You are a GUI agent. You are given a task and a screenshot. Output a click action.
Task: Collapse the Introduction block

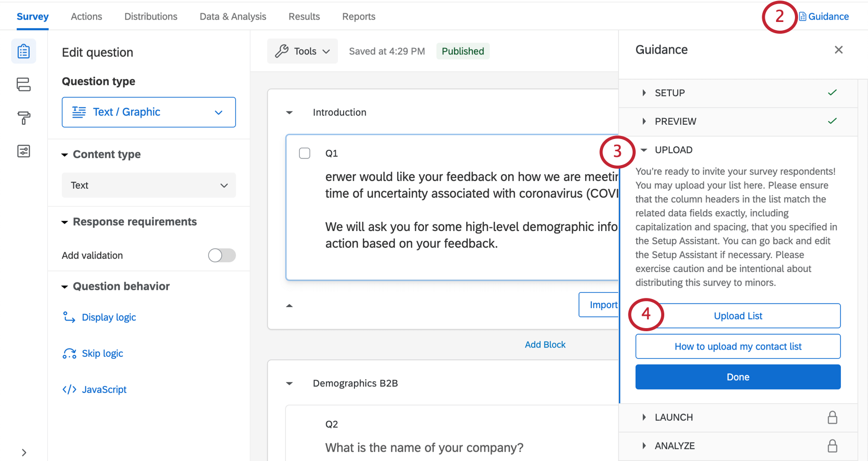[290, 112]
